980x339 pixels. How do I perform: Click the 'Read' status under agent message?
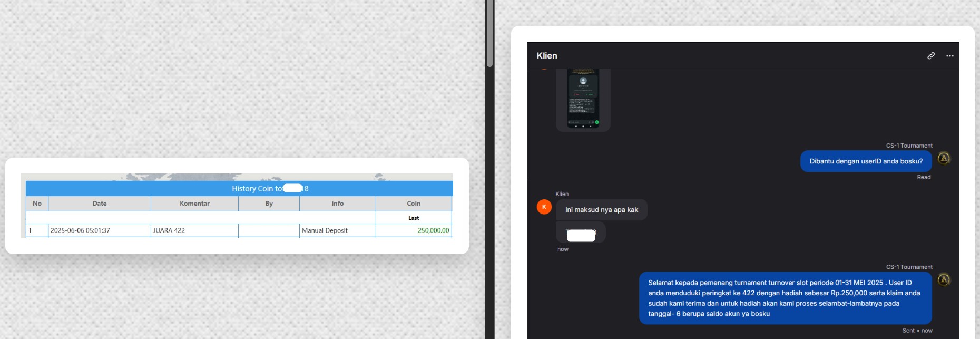click(x=924, y=177)
